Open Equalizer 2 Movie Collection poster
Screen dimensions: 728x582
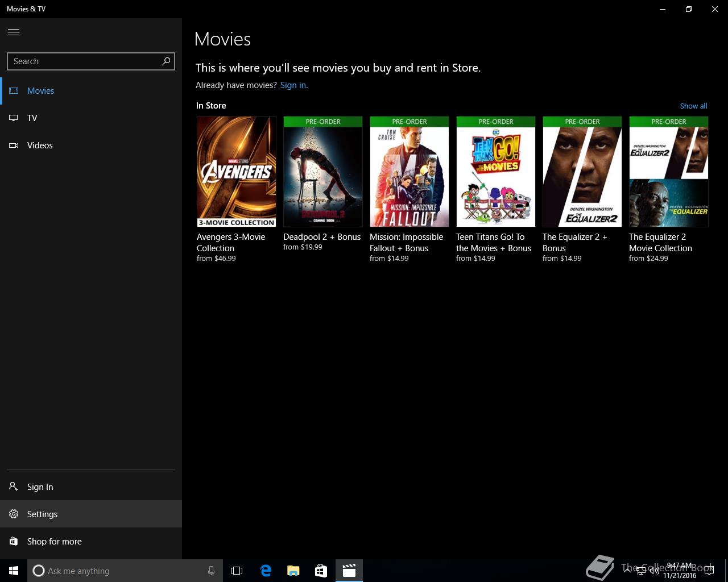(x=668, y=172)
